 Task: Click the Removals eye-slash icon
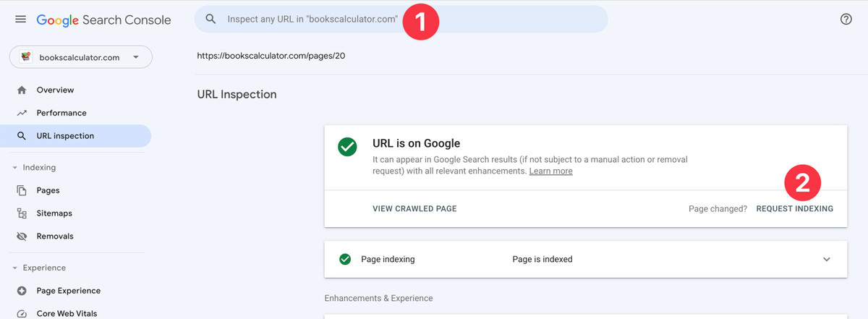(x=22, y=236)
